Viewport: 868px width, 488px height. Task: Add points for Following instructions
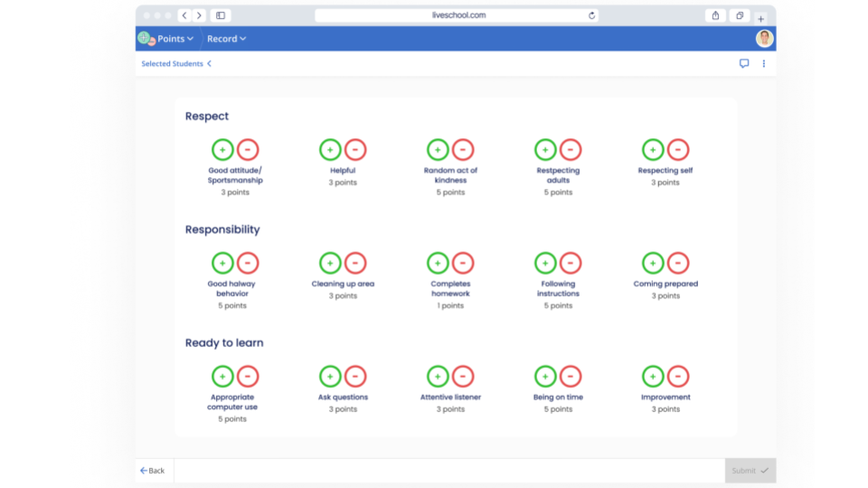(x=545, y=263)
